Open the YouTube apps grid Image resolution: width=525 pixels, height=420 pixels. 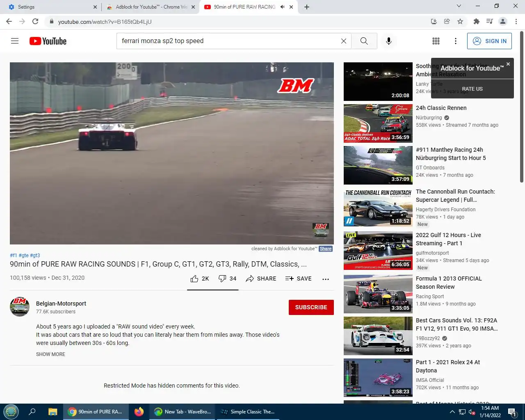point(436,41)
